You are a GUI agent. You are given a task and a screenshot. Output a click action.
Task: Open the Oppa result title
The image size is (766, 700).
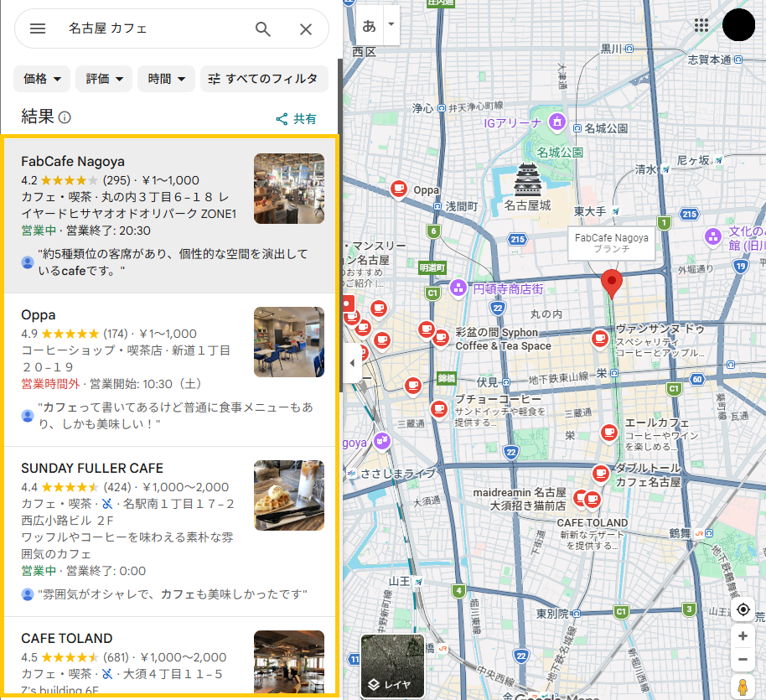click(x=38, y=315)
